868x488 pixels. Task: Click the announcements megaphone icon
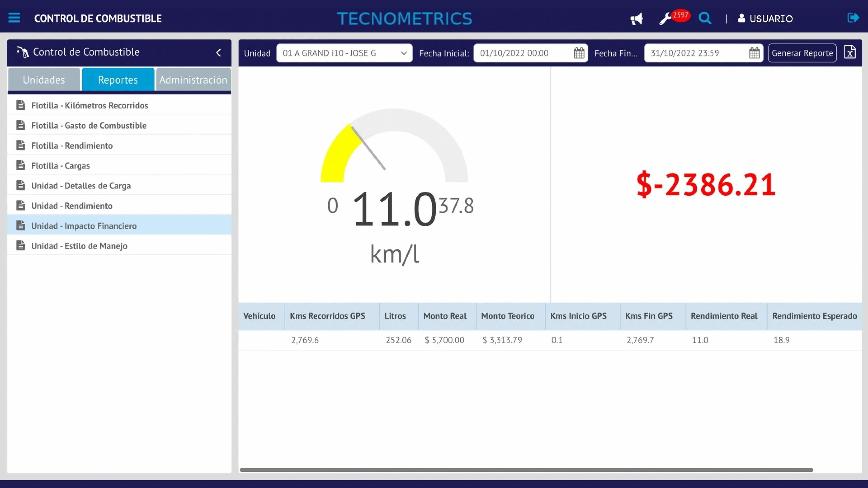tap(637, 19)
